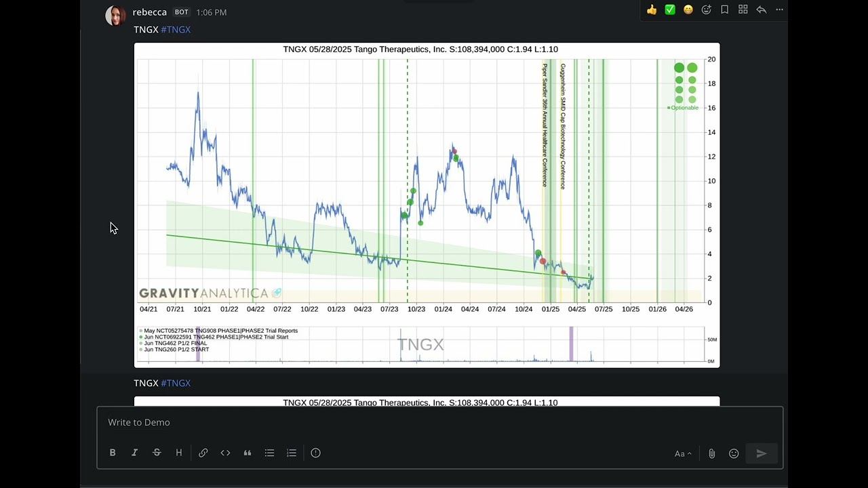Insert a link in message
The image size is (868, 488).
click(x=203, y=453)
